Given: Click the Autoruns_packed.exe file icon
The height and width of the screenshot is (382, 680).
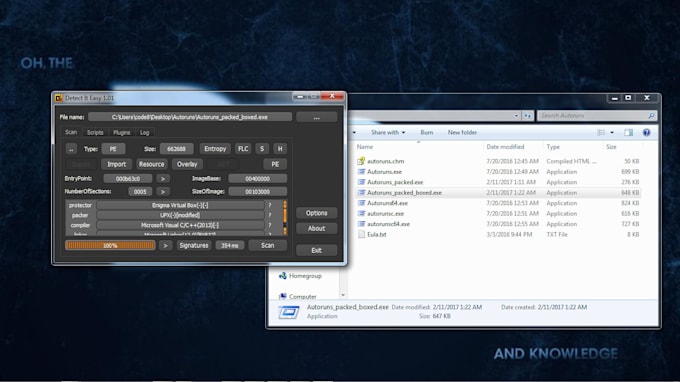Looking at the screenshot, I should (x=361, y=182).
